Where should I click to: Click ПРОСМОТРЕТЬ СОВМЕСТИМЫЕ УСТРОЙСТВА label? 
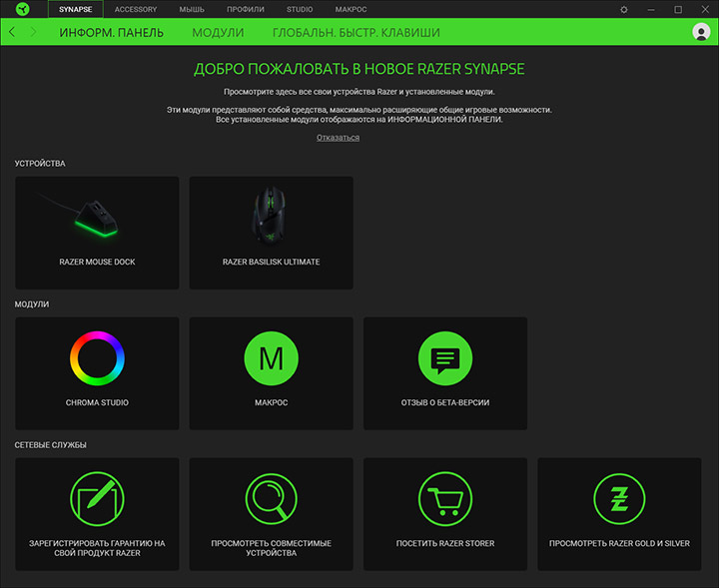(x=271, y=548)
